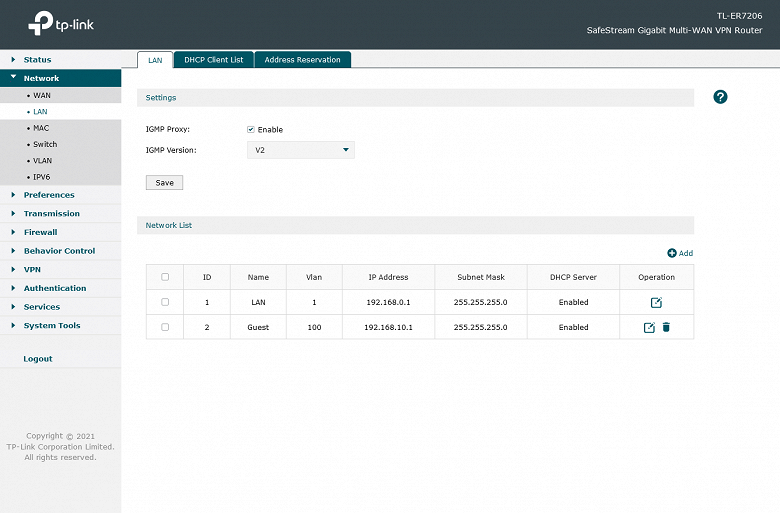
Task: Tick the checkbox for the LAN row
Action: click(x=165, y=302)
